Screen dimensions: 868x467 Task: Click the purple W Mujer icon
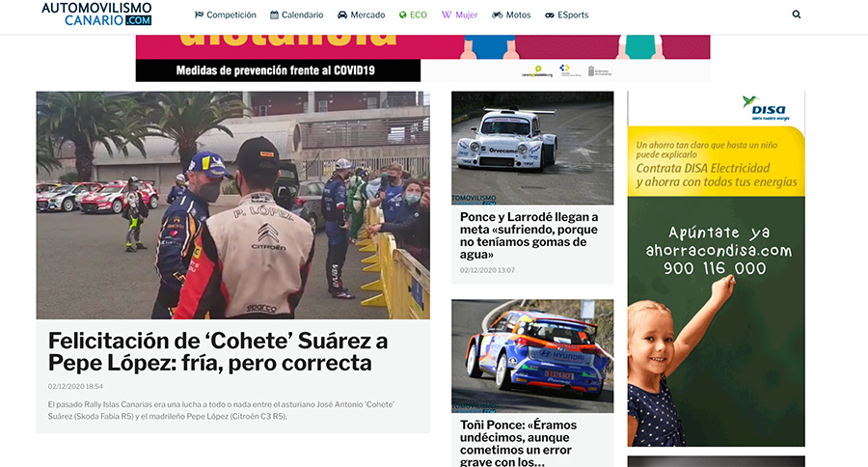447,15
